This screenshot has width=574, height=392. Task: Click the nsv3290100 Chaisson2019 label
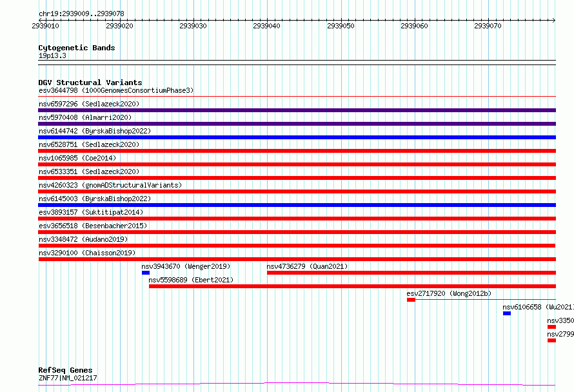[87, 253]
